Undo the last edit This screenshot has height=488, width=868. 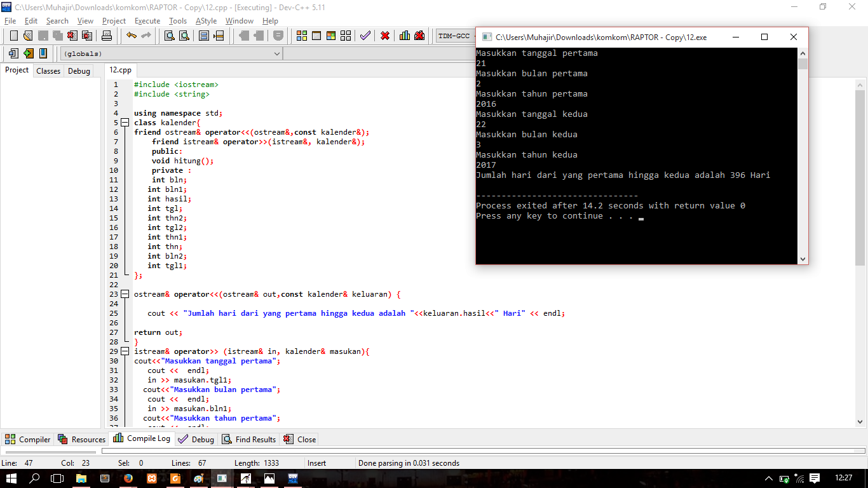click(x=131, y=36)
